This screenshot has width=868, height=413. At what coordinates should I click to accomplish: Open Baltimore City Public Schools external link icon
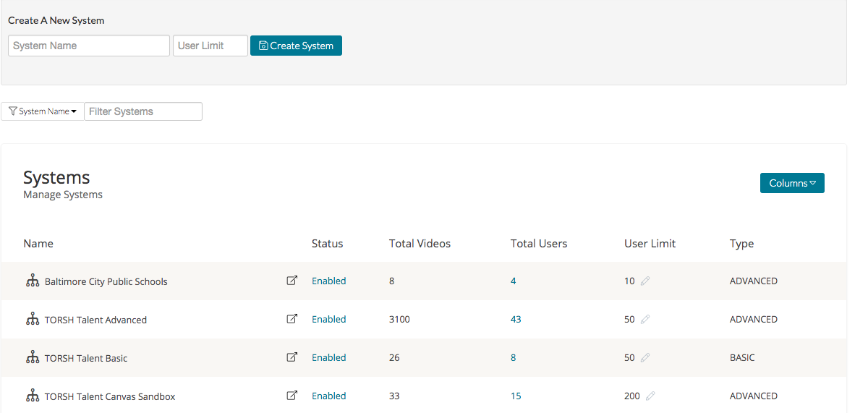tap(292, 281)
